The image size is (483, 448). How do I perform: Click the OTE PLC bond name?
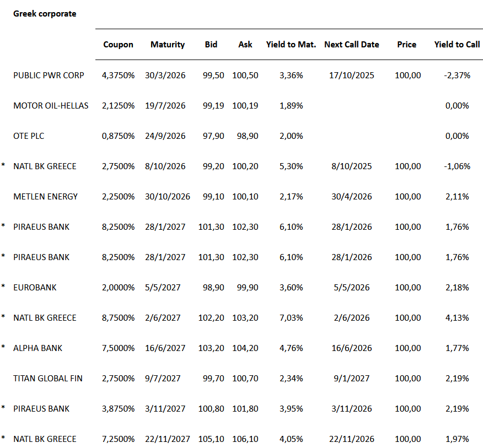click(x=29, y=136)
